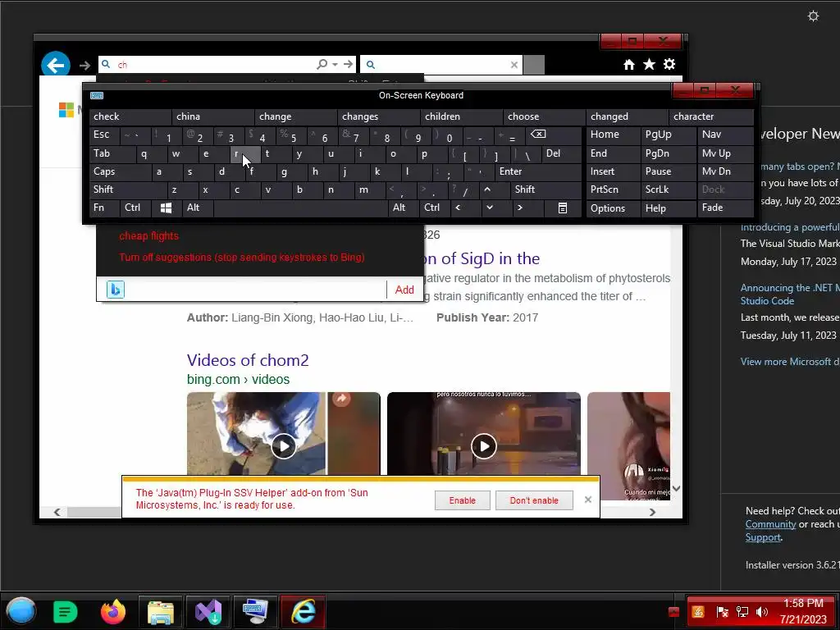Image resolution: width=840 pixels, height=630 pixels.
Task: Open the Community link in Visual Studio Installer
Action: pos(770,524)
